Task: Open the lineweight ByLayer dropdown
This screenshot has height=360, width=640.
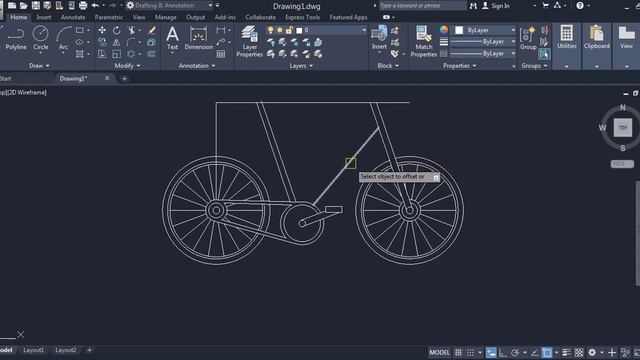Action: click(x=483, y=42)
